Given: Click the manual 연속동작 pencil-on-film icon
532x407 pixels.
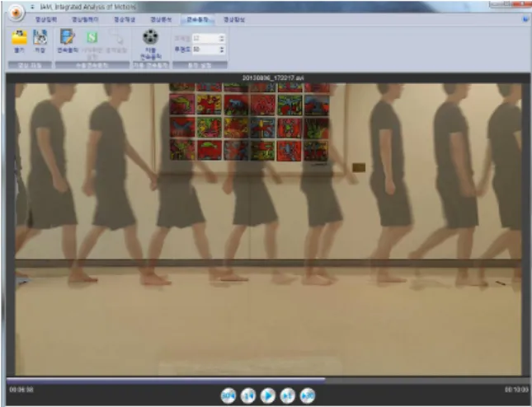Looking at the screenshot, I should tap(68, 36).
